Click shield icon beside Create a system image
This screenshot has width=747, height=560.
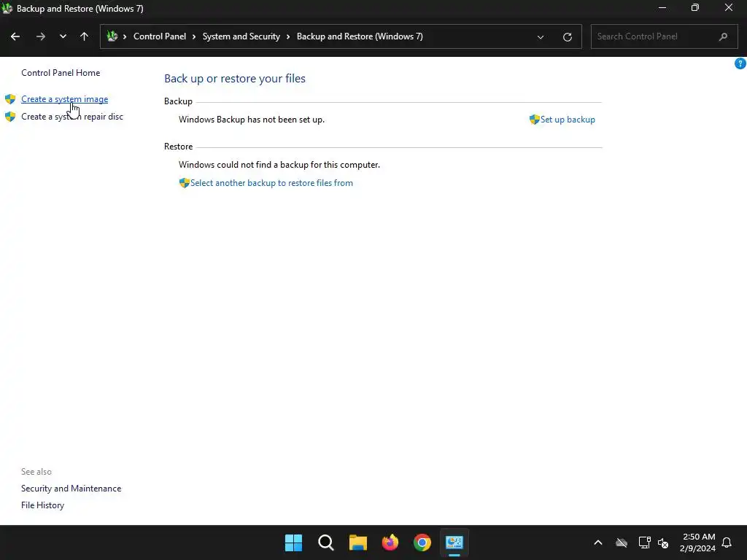(10, 99)
